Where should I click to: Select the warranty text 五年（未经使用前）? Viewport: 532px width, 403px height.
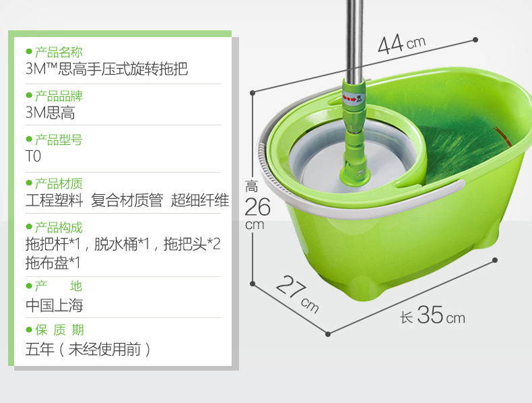click(x=88, y=349)
